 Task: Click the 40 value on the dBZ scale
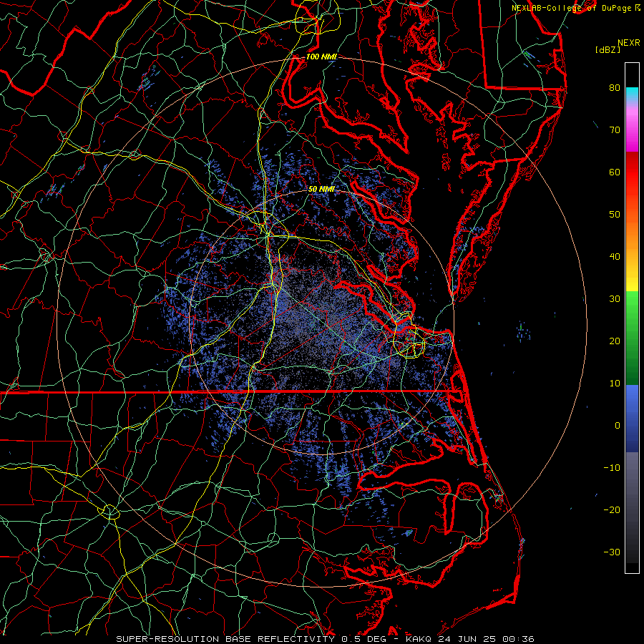click(x=615, y=257)
